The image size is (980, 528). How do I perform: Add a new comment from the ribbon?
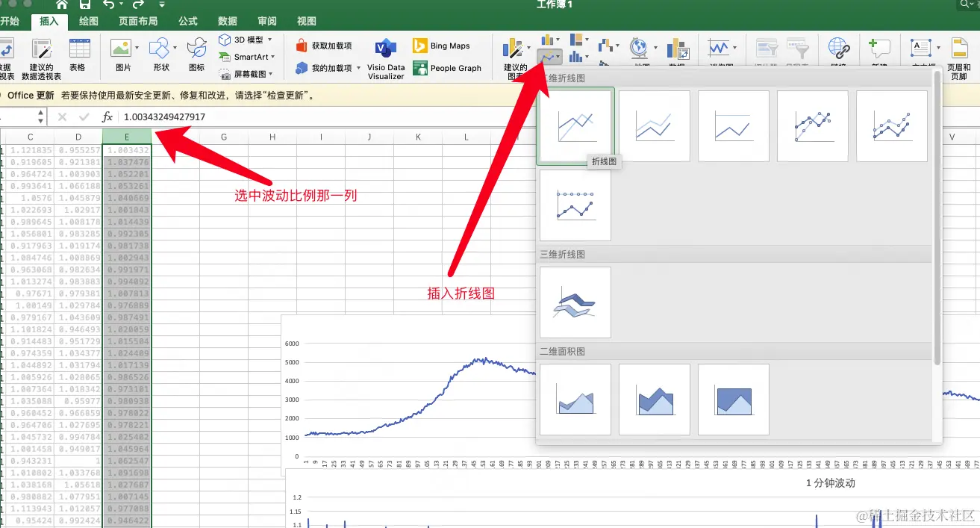click(x=878, y=49)
